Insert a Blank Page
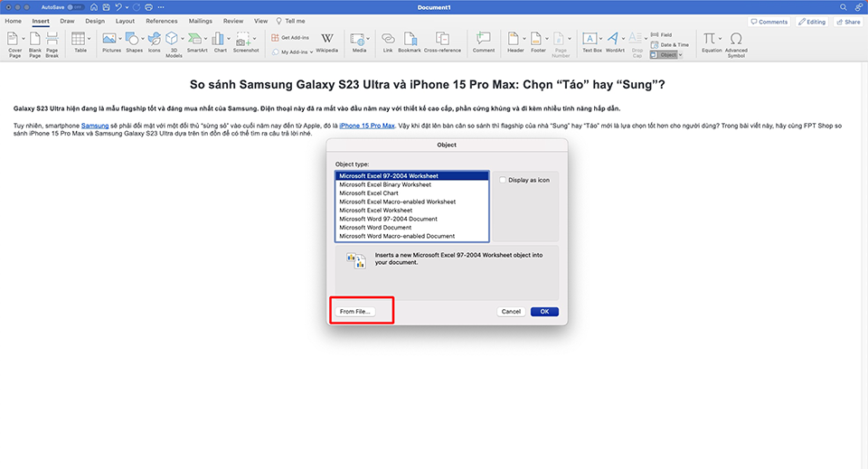The height and width of the screenshot is (469, 868). tap(35, 44)
